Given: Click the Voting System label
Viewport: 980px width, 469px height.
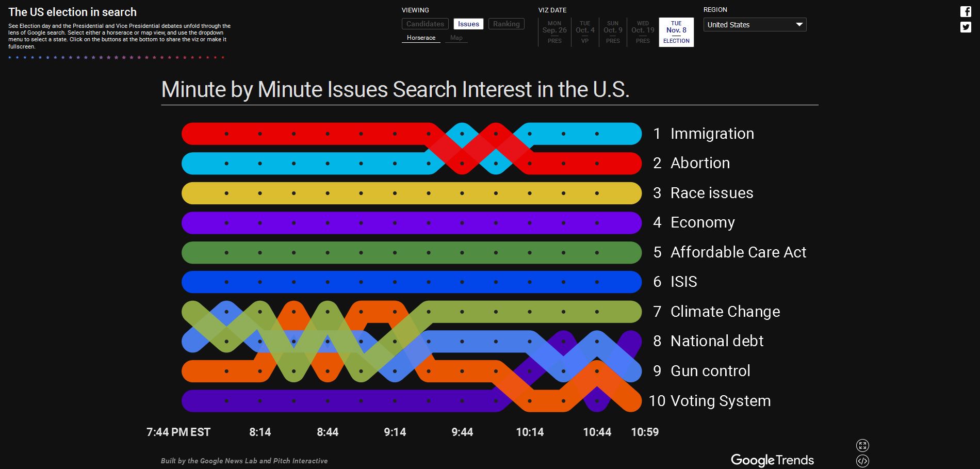Looking at the screenshot, I should (720, 401).
